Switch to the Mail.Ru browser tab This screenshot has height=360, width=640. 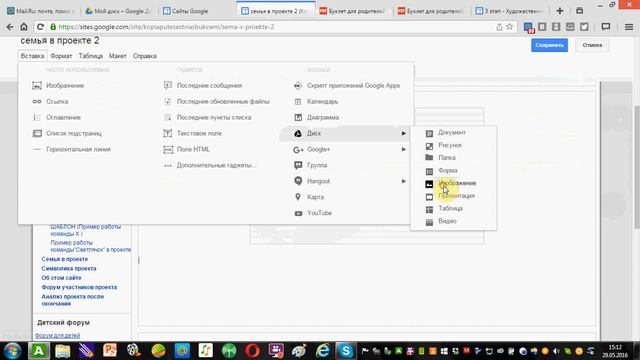coord(40,11)
